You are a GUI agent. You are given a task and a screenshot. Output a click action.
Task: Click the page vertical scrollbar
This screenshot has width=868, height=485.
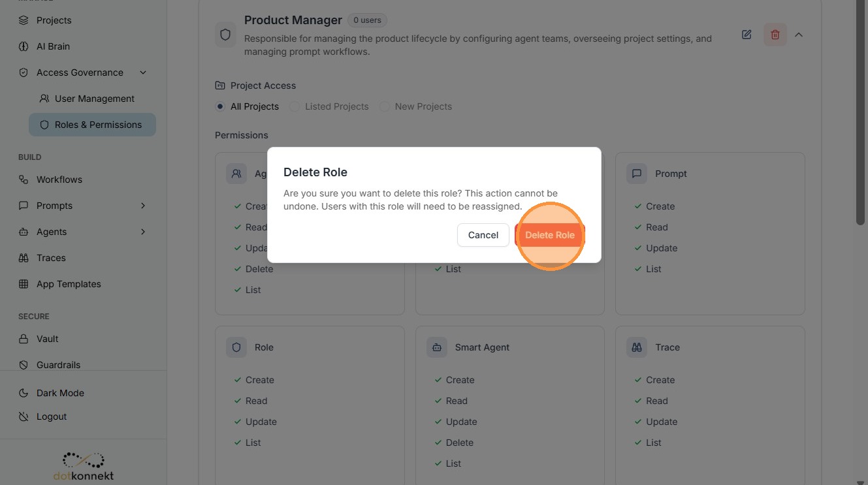point(860,131)
